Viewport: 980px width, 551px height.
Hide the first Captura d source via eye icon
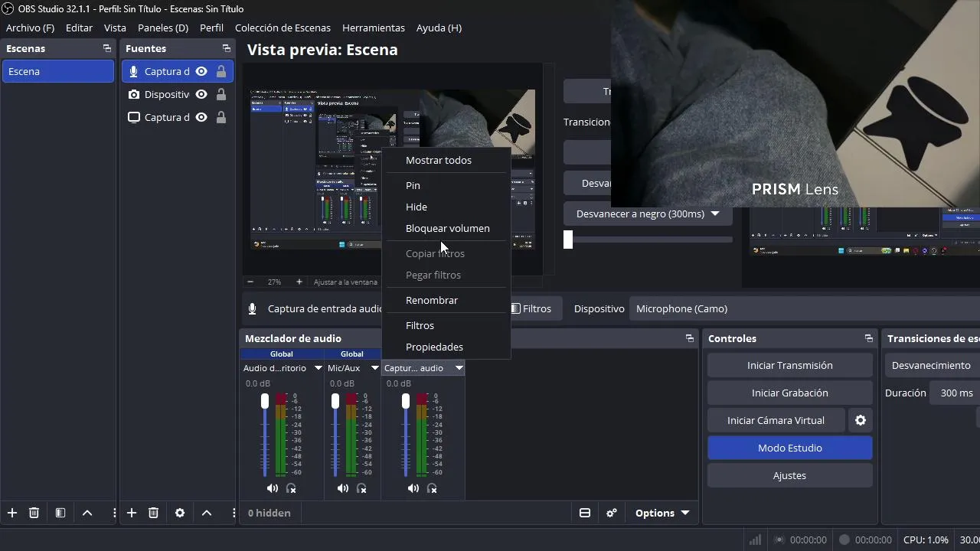201,71
